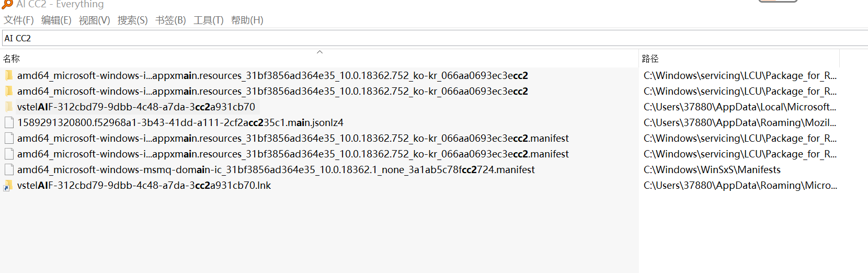Click the folder icon of the second result row
Image resolution: width=868 pixels, height=273 pixels.
(x=8, y=91)
